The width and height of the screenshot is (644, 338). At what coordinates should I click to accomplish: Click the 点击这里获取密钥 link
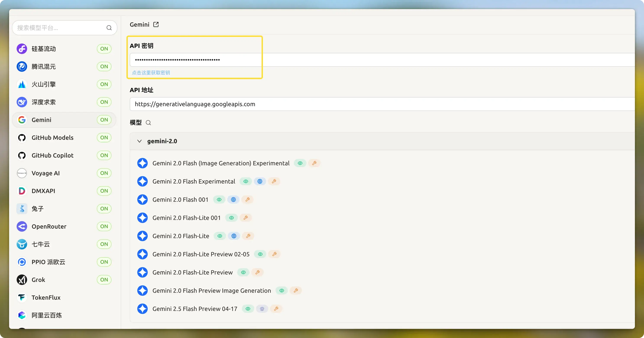pyautogui.click(x=151, y=73)
